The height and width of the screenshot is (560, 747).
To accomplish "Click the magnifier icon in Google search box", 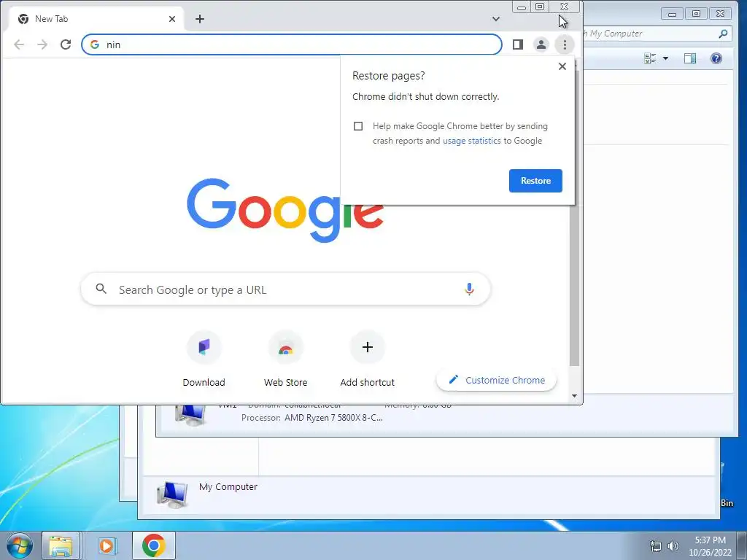I will coord(101,289).
